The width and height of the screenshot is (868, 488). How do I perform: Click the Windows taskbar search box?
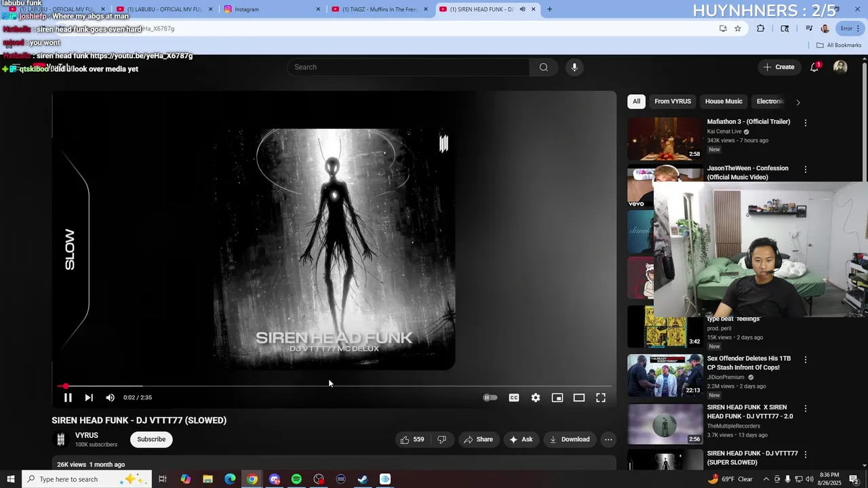click(x=87, y=479)
